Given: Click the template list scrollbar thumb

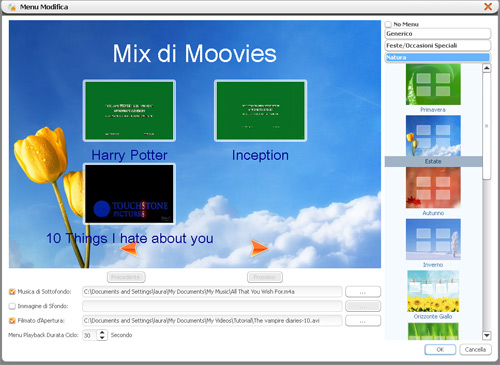Looking at the screenshot, I should click(487, 126).
